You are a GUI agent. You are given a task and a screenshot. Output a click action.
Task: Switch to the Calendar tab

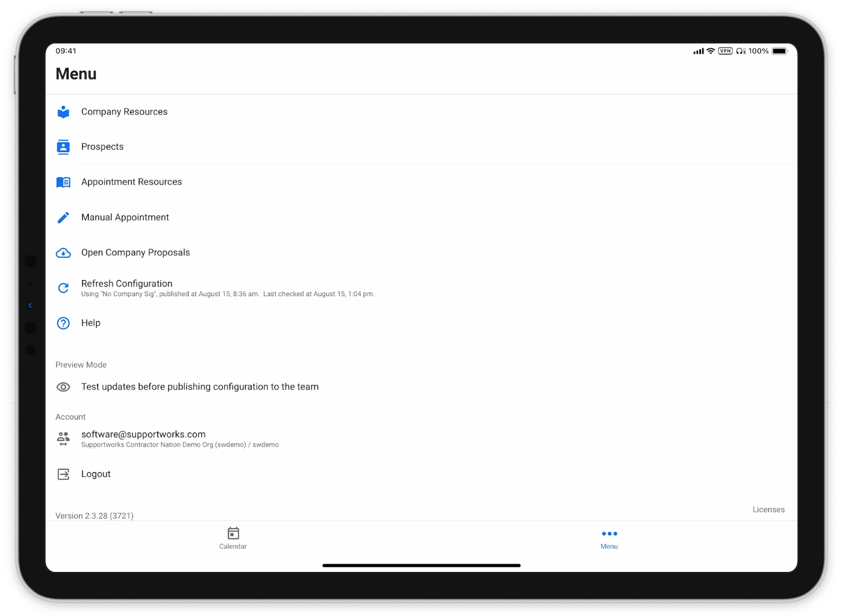click(x=233, y=538)
